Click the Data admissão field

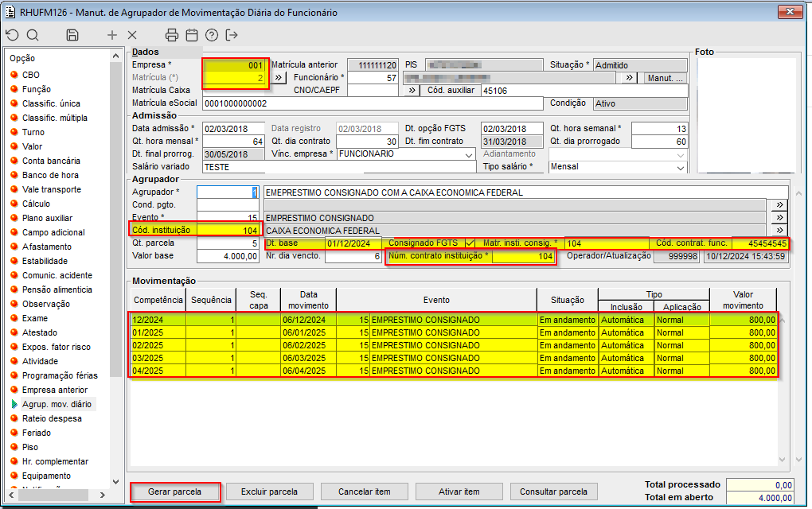pyautogui.click(x=233, y=129)
